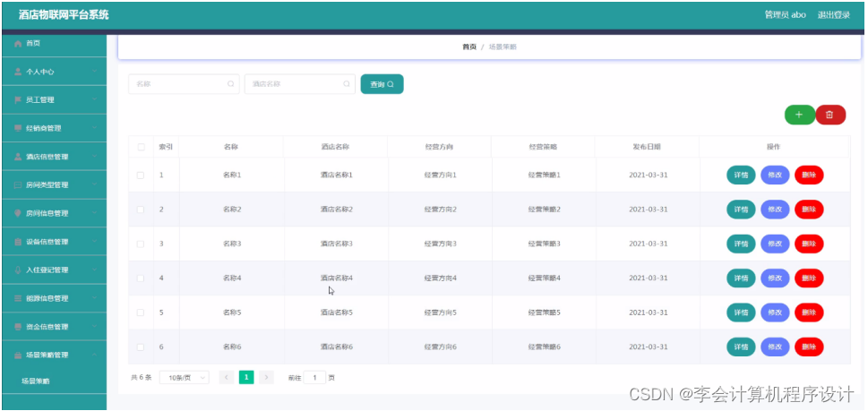The width and height of the screenshot is (868, 411).
Task: Open 入住登记管理 menu in sidebar
Action: tap(55, 270)
